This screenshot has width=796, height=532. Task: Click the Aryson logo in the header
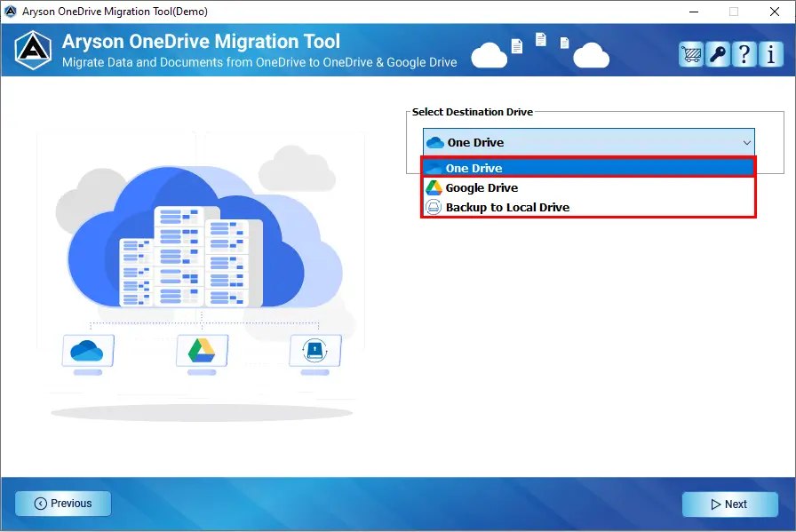[33, 50]
